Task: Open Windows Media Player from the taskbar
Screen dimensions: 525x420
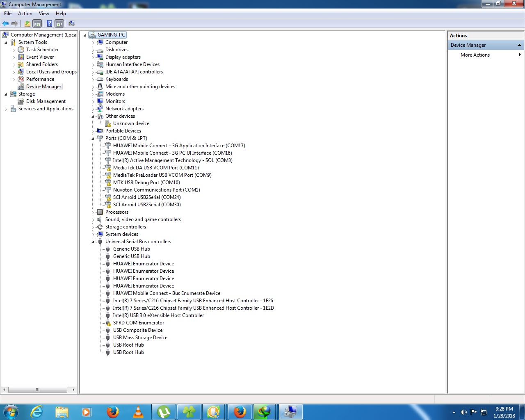Action: [x=87, y=412]
